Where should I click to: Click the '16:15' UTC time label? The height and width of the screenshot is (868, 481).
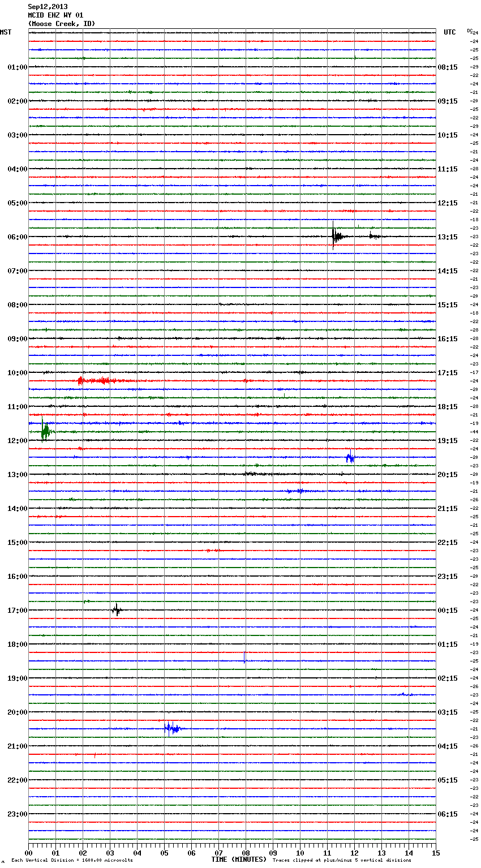point(448,338)
